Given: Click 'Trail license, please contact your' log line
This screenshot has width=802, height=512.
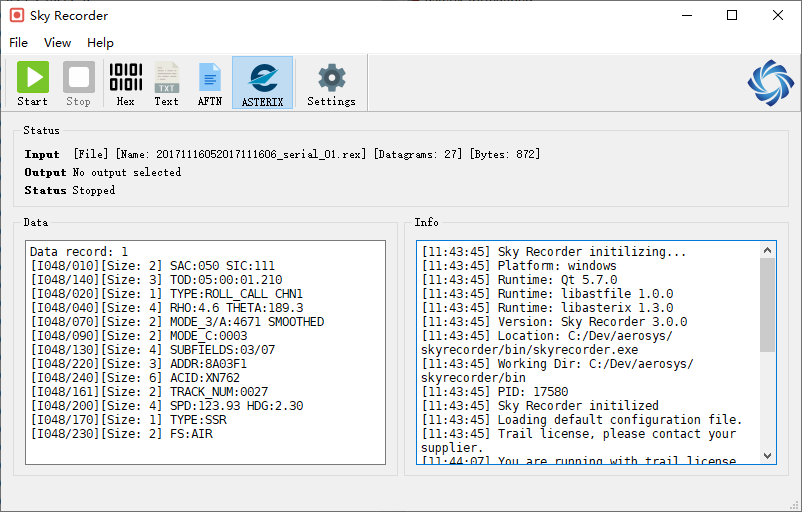Looking at the screenshot, I should [578, 434].
